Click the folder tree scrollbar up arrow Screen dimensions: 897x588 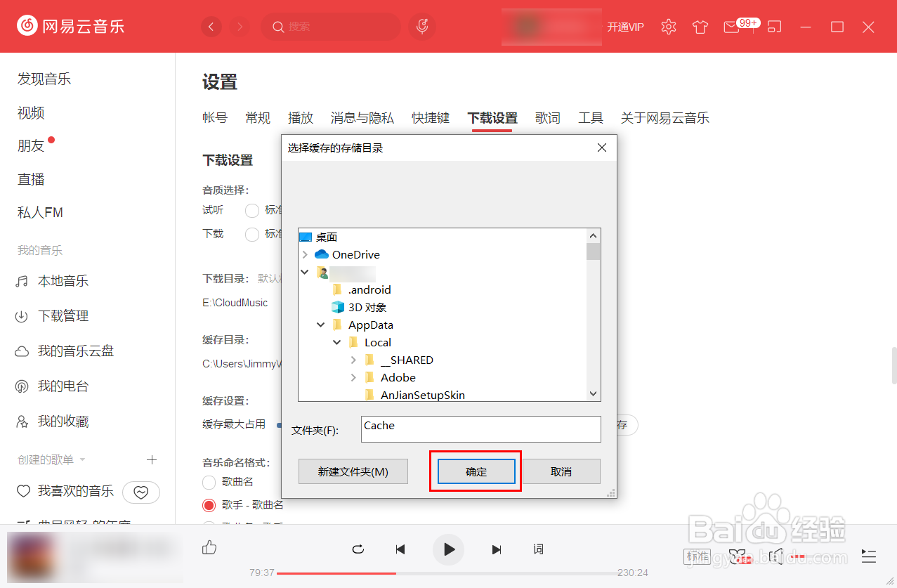click(594, 236)
